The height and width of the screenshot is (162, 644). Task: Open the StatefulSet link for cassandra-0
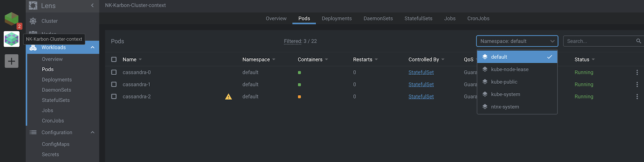[421, 72]
